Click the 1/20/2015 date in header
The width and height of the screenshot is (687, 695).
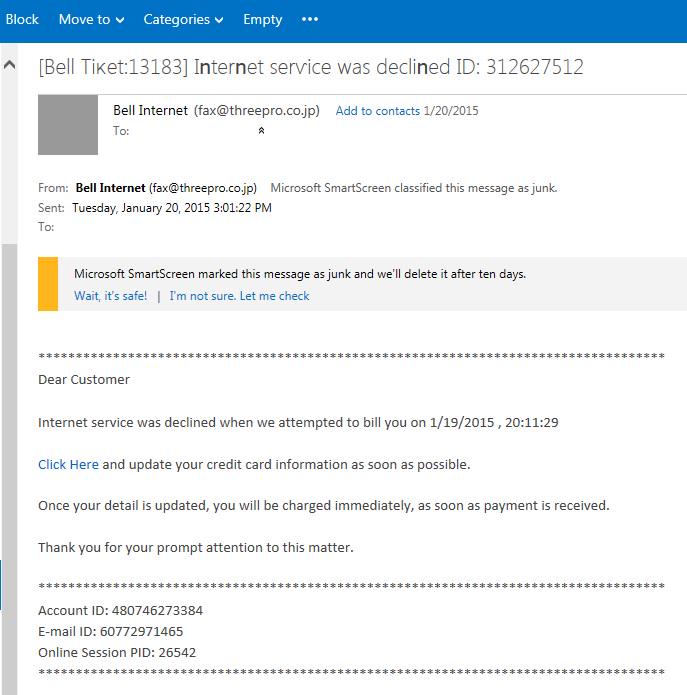[451, 111]
